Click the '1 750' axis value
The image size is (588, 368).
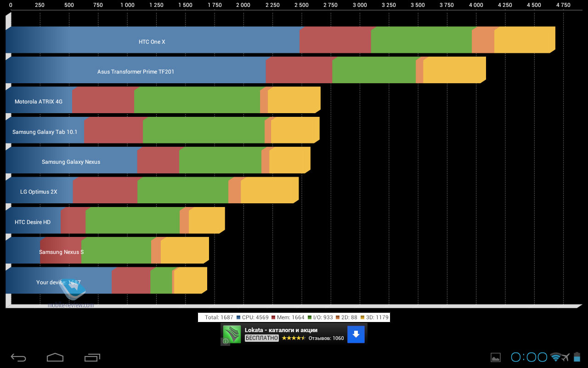pyautogui.click(x=214, y=6)
